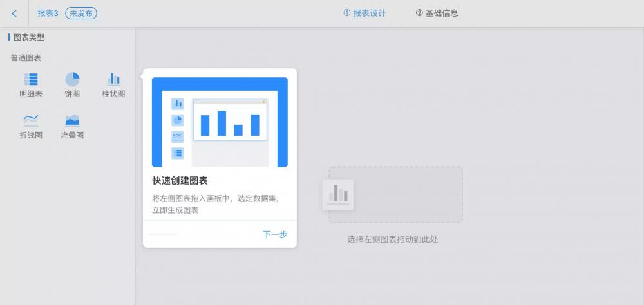Viewport: 644px width, 305px height.
Task: Click 下一步 in the tutorial popup
Action: pos(275,234)
